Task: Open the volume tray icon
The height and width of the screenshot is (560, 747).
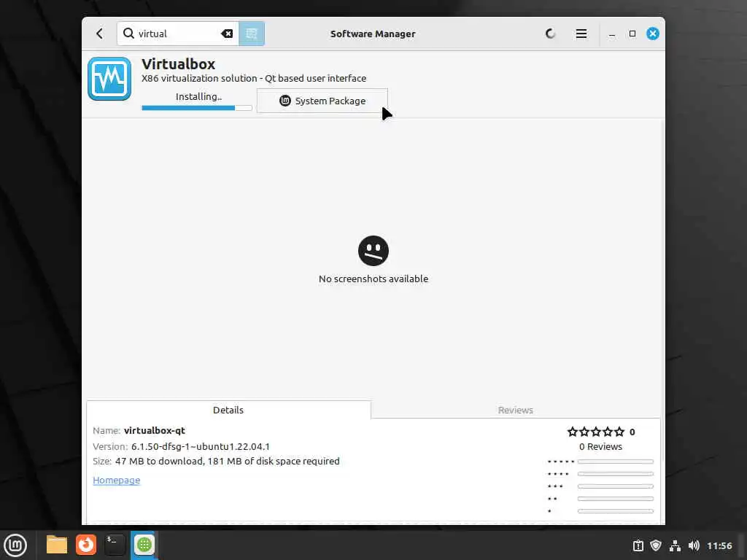Action: pyautogui.click(x=694, y=545)
